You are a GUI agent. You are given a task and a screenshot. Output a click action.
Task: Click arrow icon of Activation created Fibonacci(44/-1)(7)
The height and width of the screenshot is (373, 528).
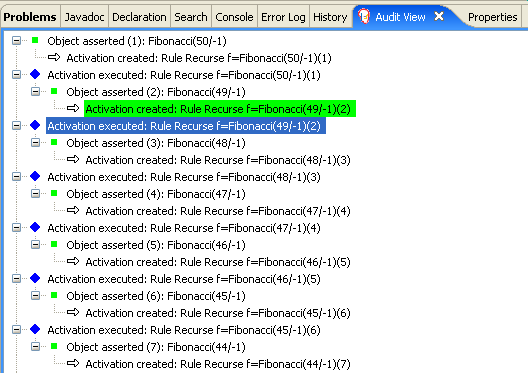click(73, 363)
